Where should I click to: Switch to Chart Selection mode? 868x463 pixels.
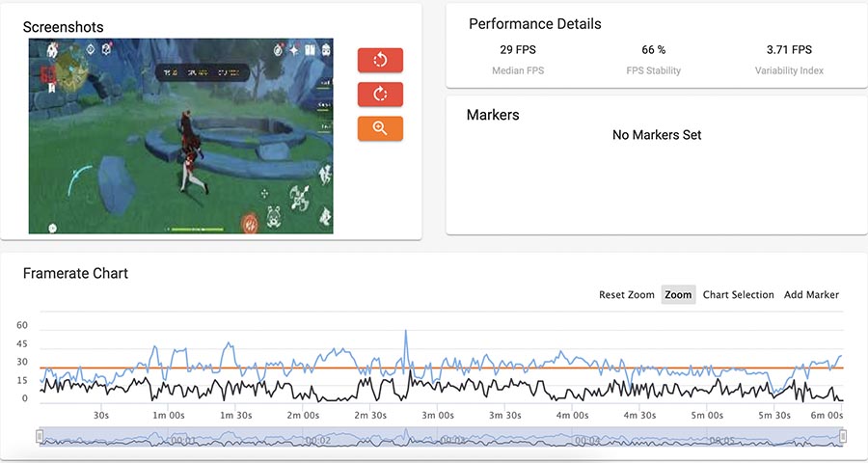click(738, 294)
